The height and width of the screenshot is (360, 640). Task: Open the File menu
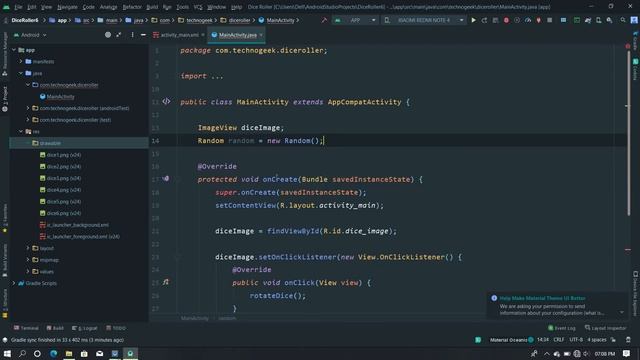[x=18, y=7]
